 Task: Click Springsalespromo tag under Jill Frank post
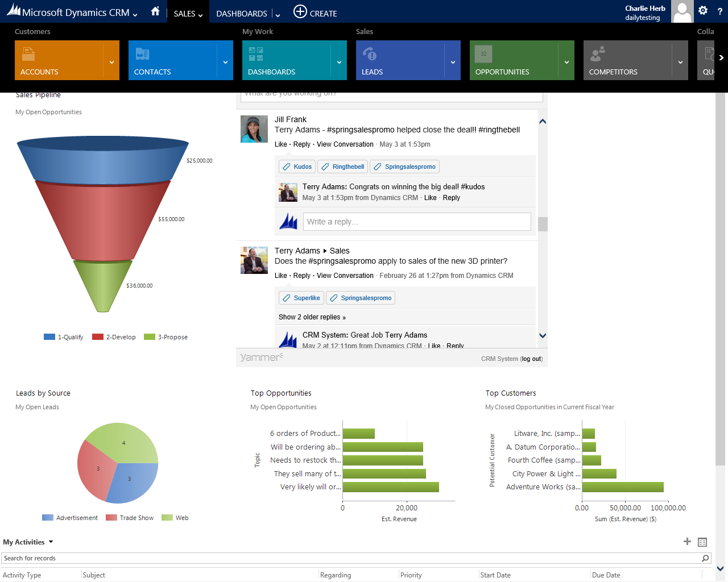404,167
